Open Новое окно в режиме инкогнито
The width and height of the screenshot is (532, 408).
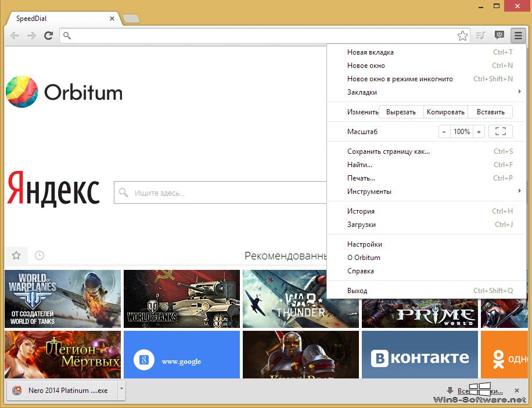point(426,79)
